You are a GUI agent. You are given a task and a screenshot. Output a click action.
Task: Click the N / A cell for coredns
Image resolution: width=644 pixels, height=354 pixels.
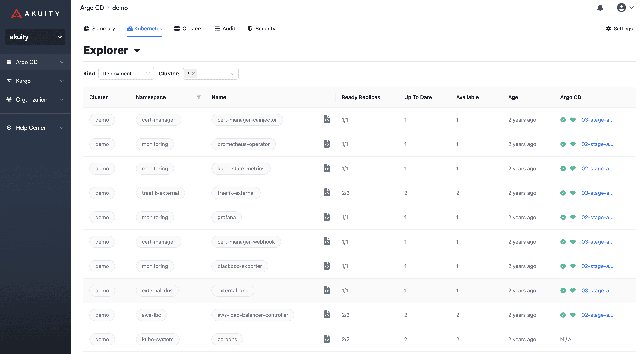click(566, 339)
